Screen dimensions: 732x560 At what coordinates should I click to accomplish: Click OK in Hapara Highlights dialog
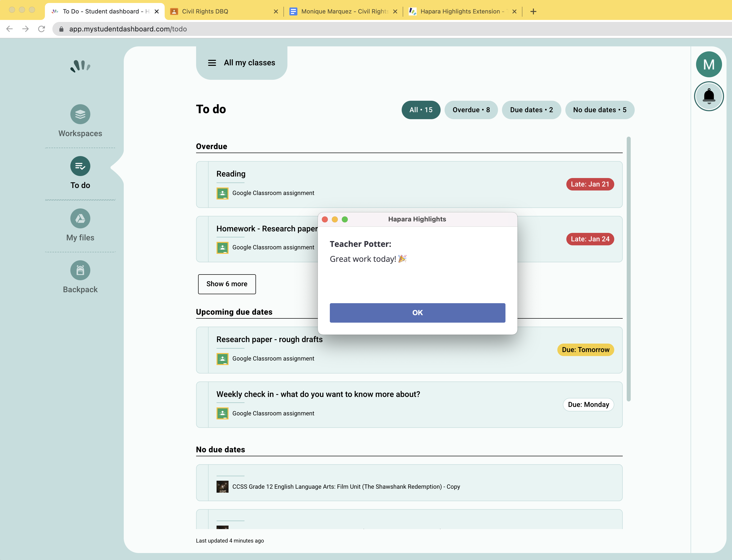(x=418, y=313)
